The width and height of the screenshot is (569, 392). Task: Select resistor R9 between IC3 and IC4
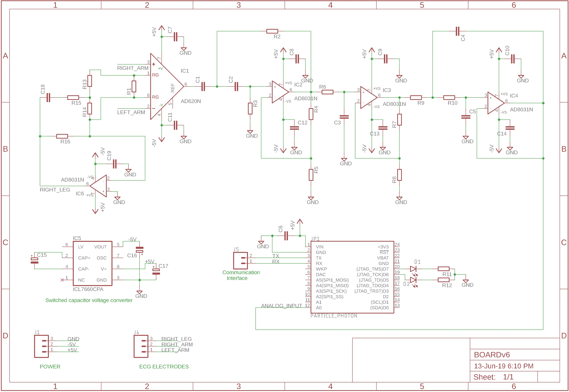416,97
